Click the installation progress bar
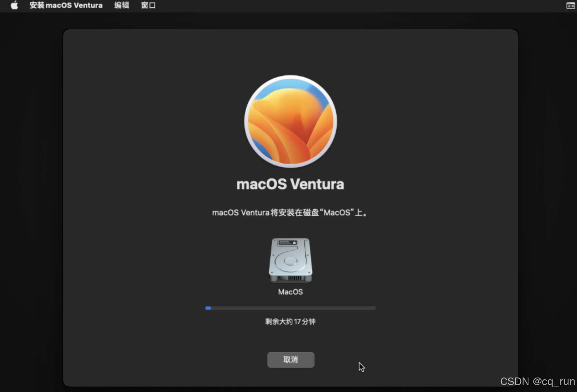The width and height of the screenshot is (577, 392). [291, 308]
